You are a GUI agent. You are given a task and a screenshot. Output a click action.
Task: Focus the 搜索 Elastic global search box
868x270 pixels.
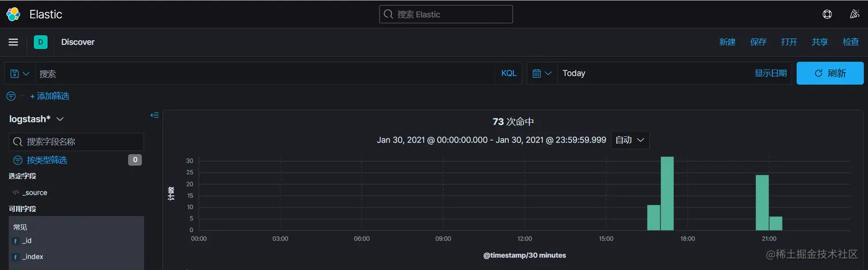(x=446, y=14)
